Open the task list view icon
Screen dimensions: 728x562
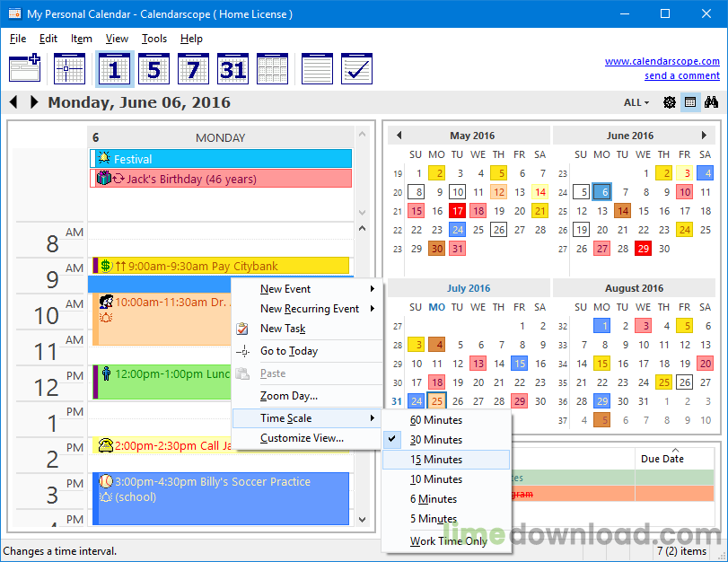tap(356, 69)
